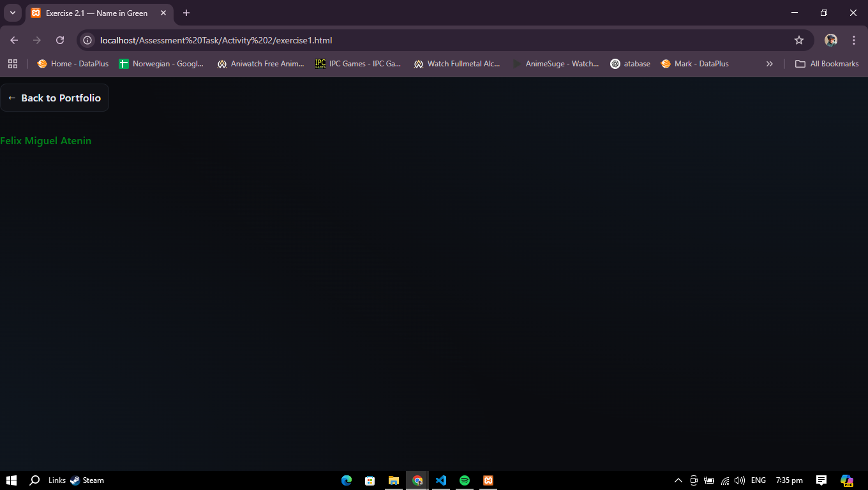Viewport: 868px width, 490px height.
Task: Open the All Bookmarks folder
Action: pos(827,64)
